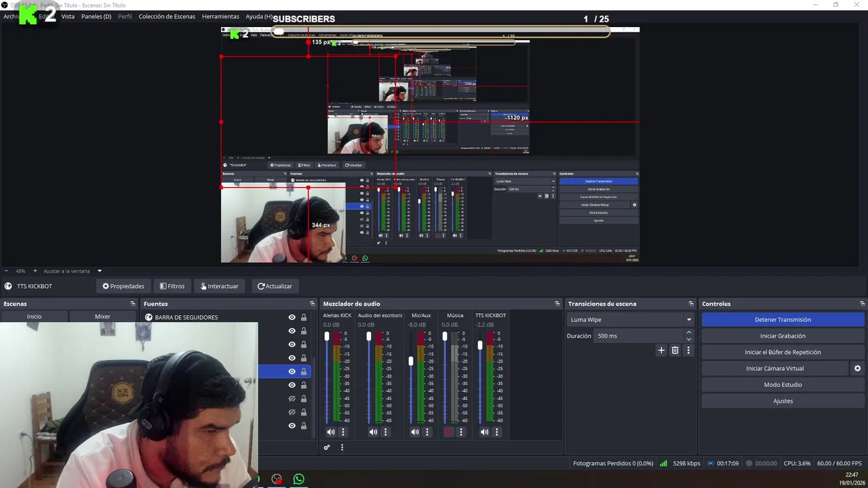Mute the Alertas KICK audio channel
The height and width of the screenshot is (488, 868).
pos(331,432)
